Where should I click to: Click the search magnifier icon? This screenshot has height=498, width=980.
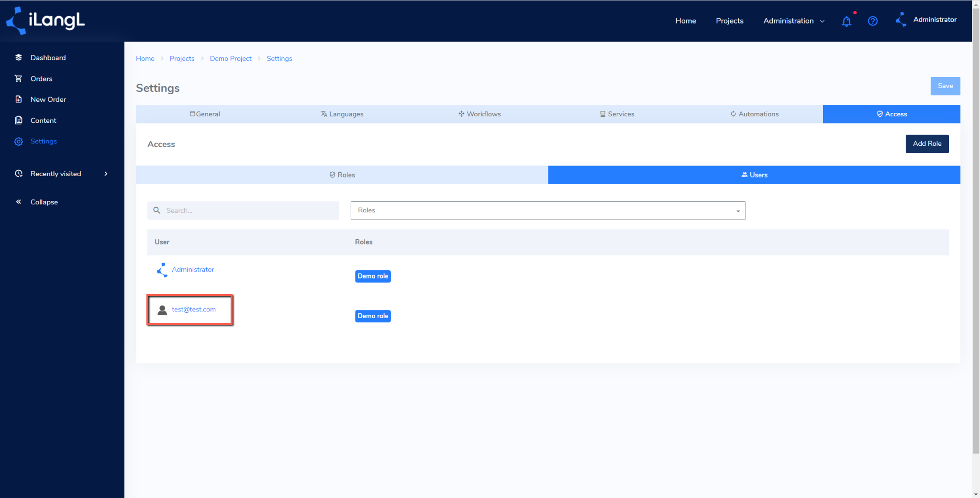click(156, 210)
